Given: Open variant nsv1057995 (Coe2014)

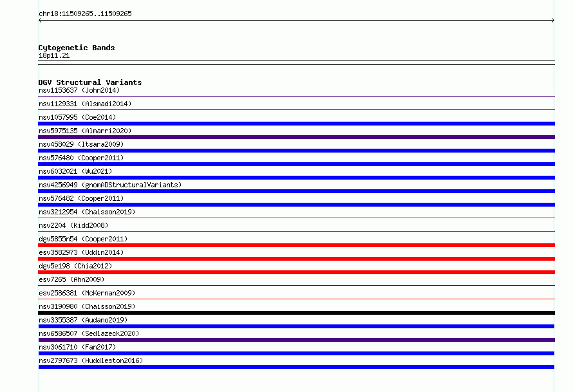Looking at the screenshot, I should click(x=77, y=117).
